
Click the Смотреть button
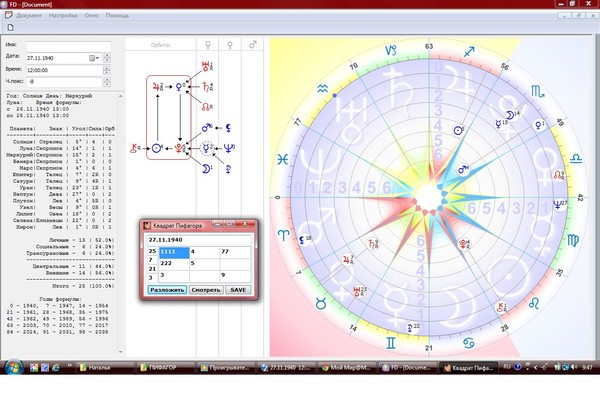pos(206,290)
